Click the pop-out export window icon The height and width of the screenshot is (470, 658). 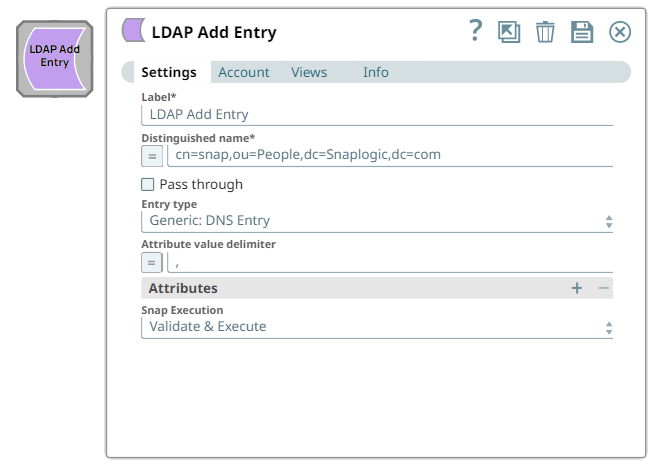509,32
